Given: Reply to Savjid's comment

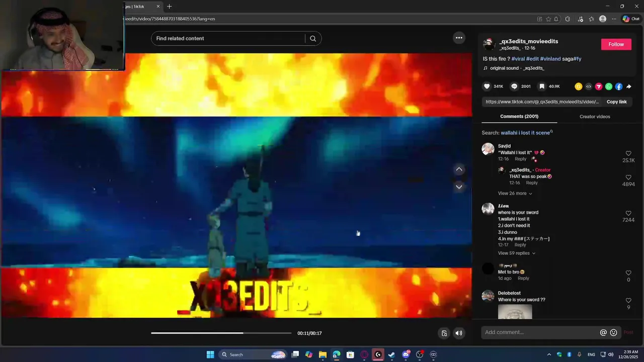Looking at the screenshot, I should coord(520,159).
